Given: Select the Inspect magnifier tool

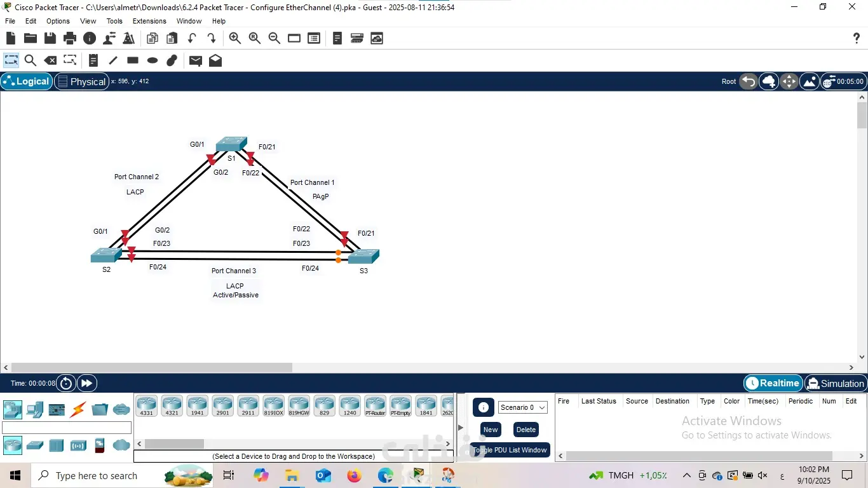Looking at the screenshot, I should 30,60.
